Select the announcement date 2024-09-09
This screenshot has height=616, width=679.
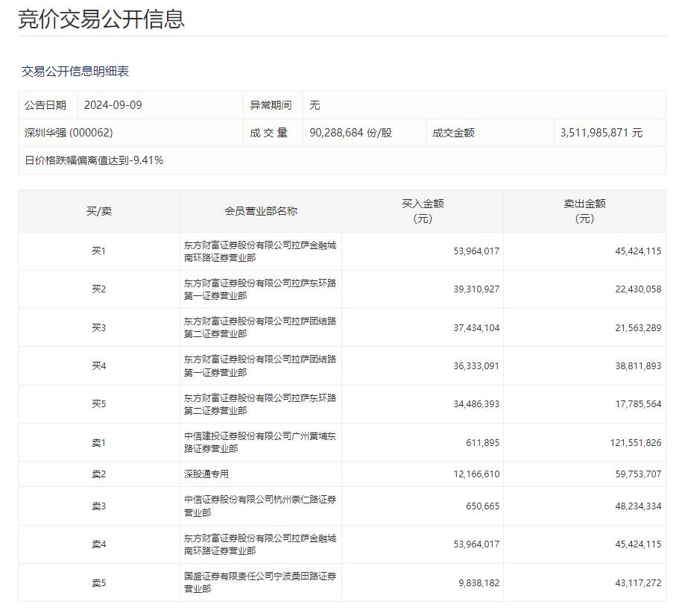click(x=113, y=105)
